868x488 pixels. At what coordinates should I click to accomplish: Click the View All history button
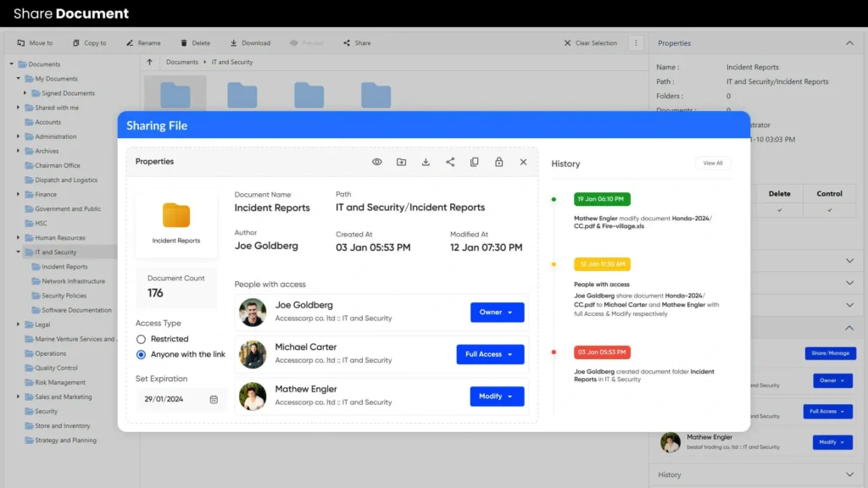click(x=712, y=164)
